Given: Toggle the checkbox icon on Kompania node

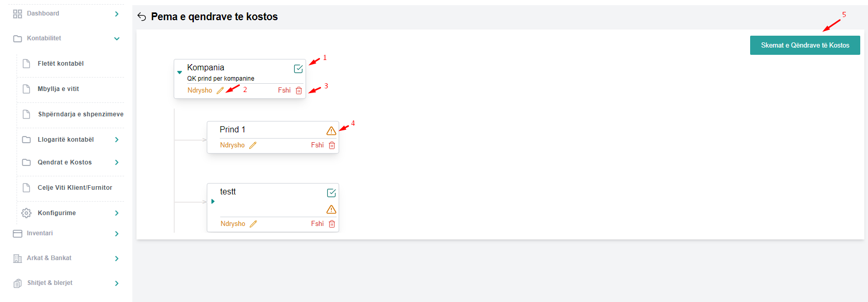Looking at the screenshot, I should 298,69.
